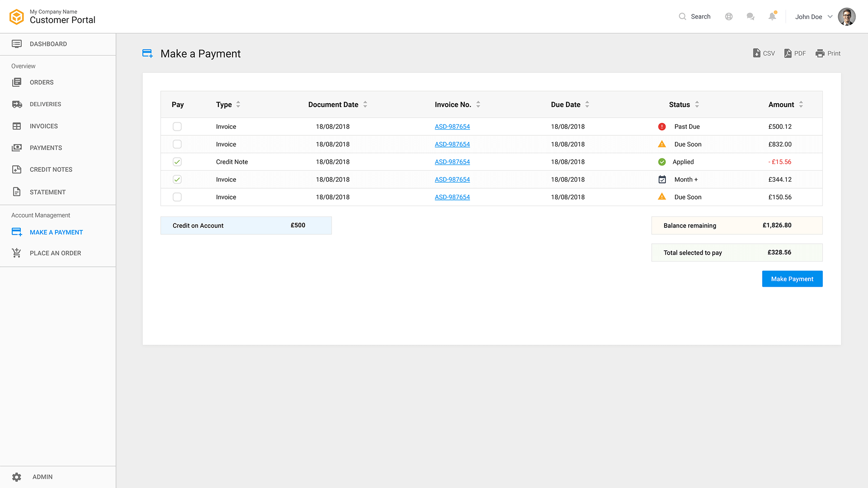Image resolution: width=868 pixels, height=488 pixels.
Task: Open the chat messages icon
Action: 750,16
